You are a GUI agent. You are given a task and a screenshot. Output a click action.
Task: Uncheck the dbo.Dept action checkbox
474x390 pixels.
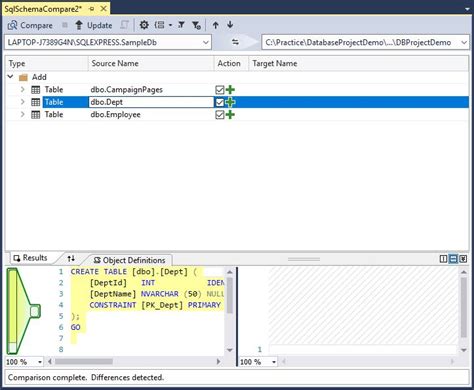coord(220,102)
